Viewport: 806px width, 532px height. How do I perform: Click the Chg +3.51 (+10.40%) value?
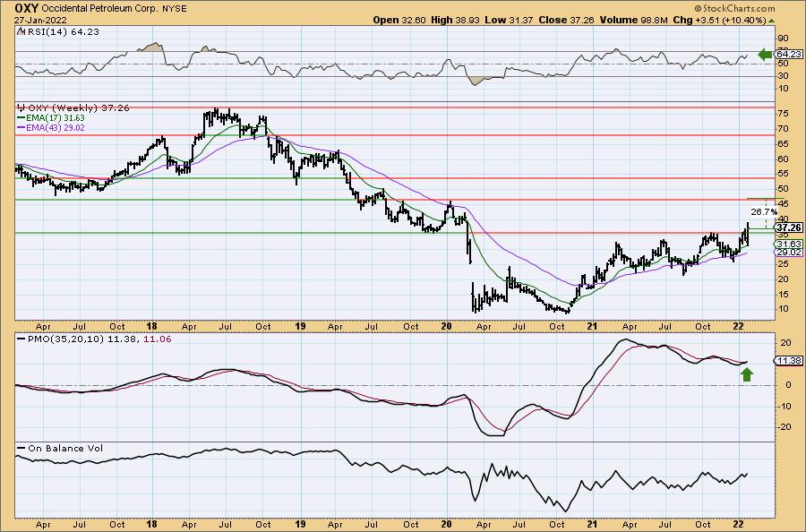(x=719, y=20)
